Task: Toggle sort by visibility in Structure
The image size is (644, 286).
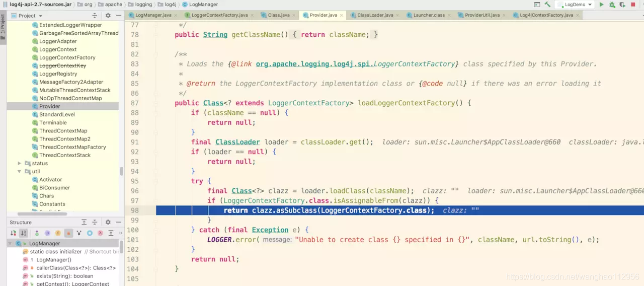Action: [14, 233]
